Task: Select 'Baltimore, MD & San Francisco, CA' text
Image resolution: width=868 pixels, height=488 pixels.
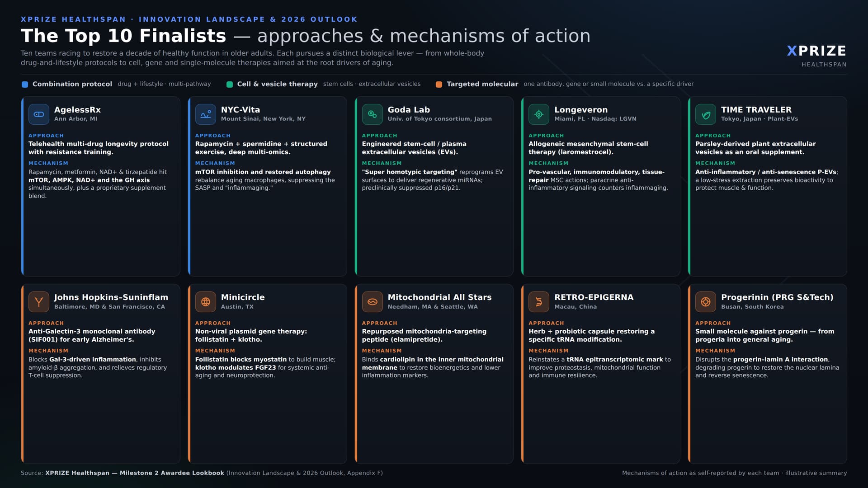Action: [109, 307]
